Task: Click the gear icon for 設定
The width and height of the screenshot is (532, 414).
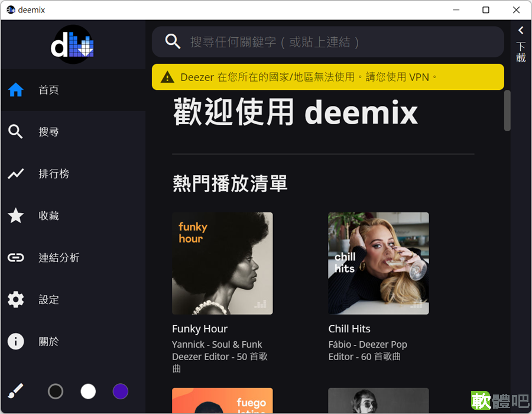Action: [x=15, y=299]
